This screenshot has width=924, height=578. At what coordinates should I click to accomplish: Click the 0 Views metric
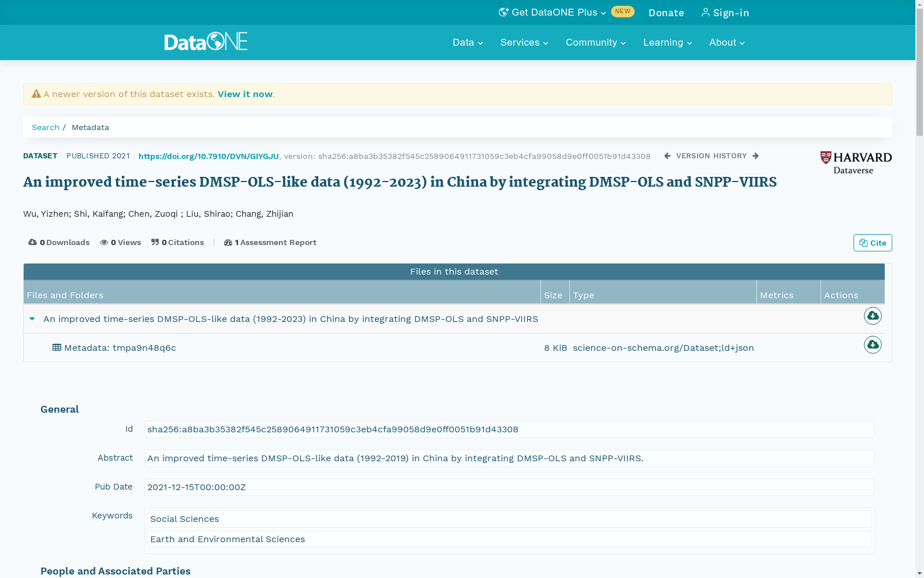pos(120,242)
